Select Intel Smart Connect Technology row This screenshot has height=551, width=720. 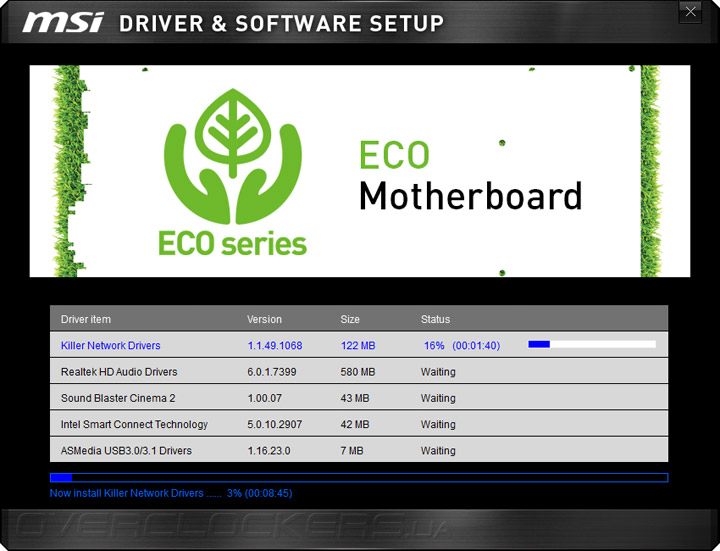click(x=359, y=424)
